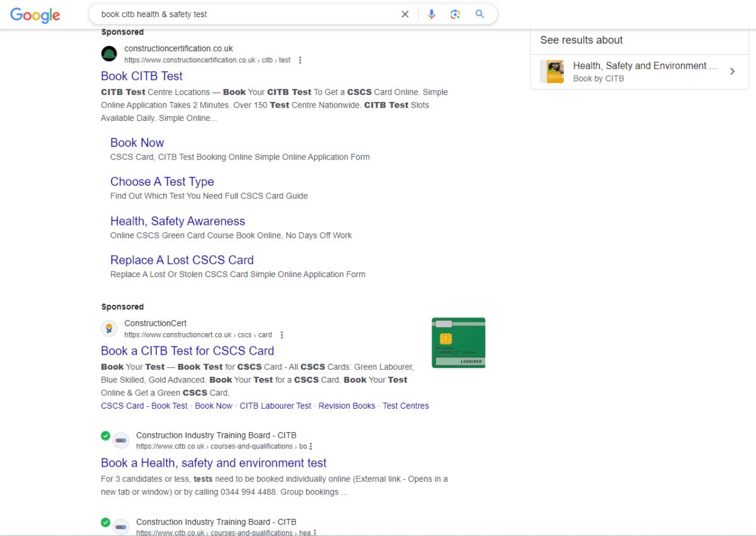Viewport: 756px width, 536px height.
Task: Open the Book Now sitelink
Action: 137,143
